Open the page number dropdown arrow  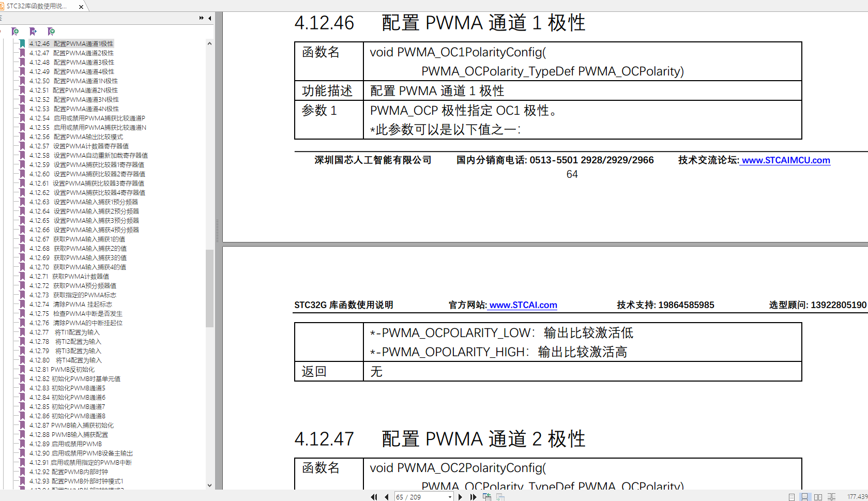[x=450, y=497]
